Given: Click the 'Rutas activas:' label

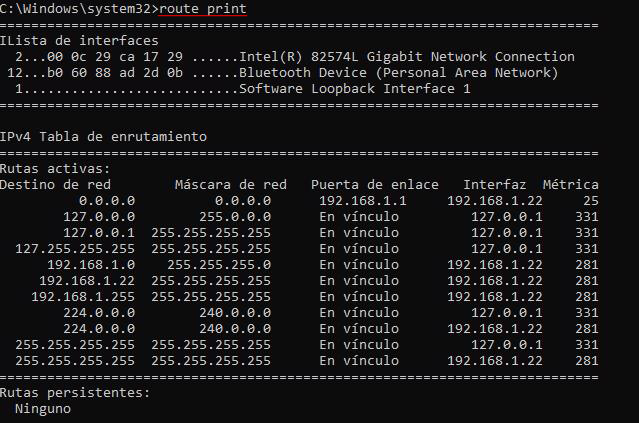Looking at the screenshot, I should coord(55,169).
